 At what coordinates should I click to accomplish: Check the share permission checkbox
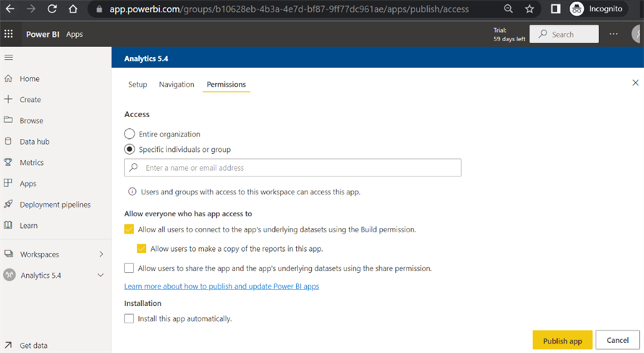(129, 268)
